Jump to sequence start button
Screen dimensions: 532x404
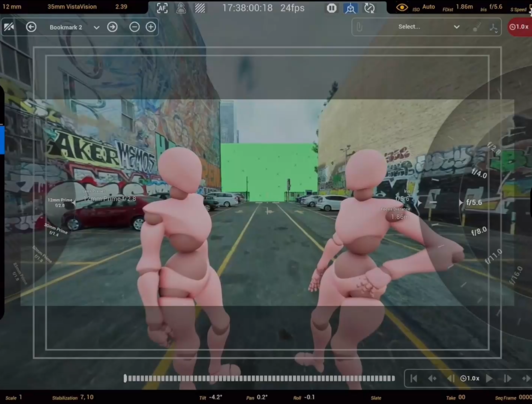click(414, 379)
